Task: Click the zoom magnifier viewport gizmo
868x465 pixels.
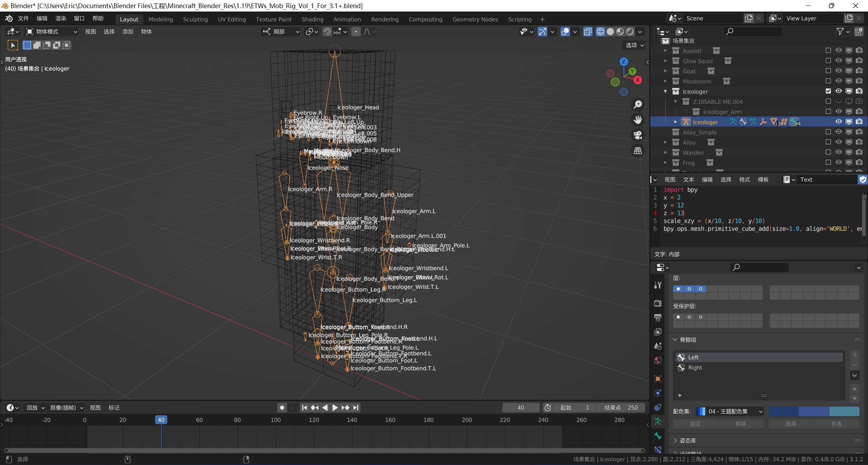Action: tap(638, 105)
